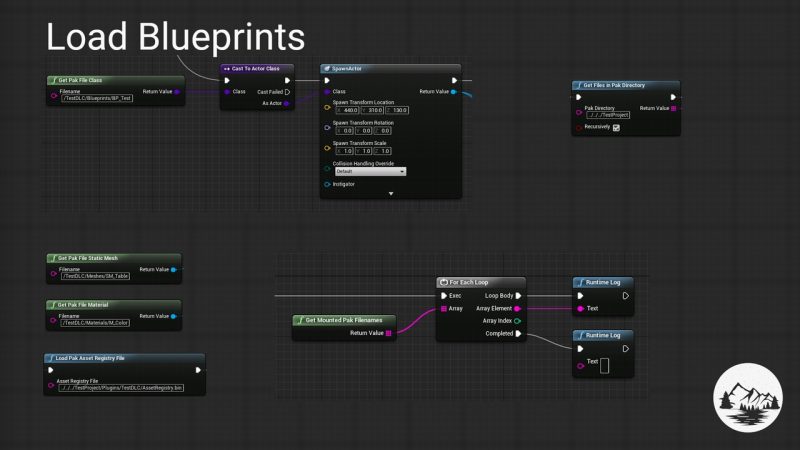
Task: Select the Get Pak File Static Mesh node title
Action: tap(88, 258)
